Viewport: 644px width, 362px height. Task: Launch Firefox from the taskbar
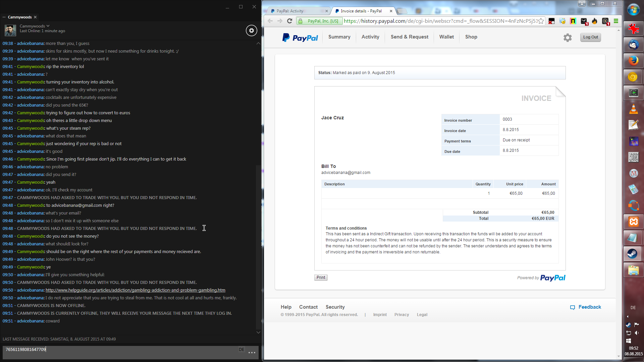(x=633, y=61)
